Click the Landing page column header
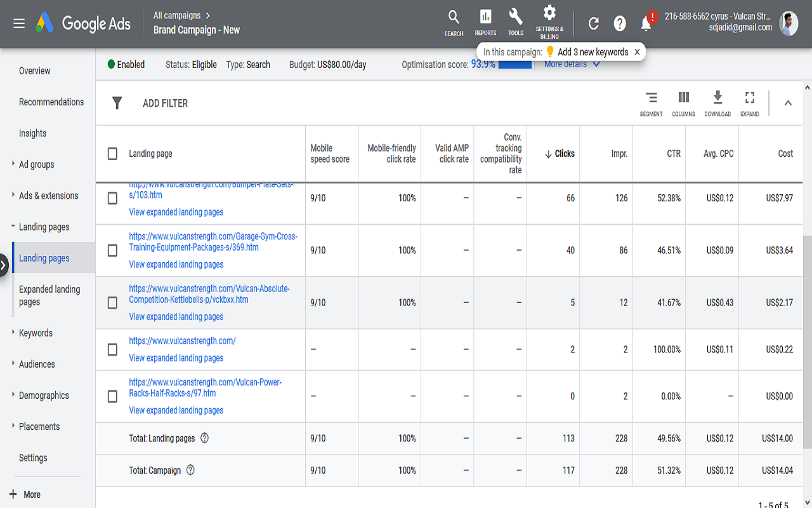 (x=150, y=154)
